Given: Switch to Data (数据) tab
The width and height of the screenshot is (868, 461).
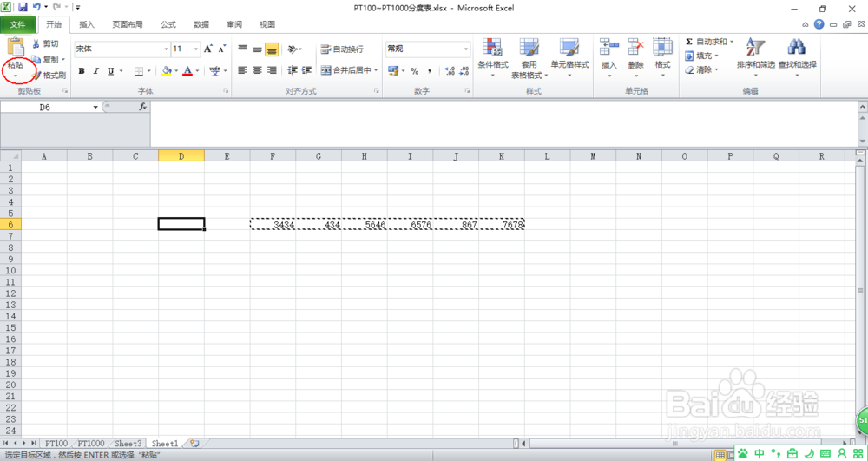Looking at the screenshot, I should pos(201,25).
